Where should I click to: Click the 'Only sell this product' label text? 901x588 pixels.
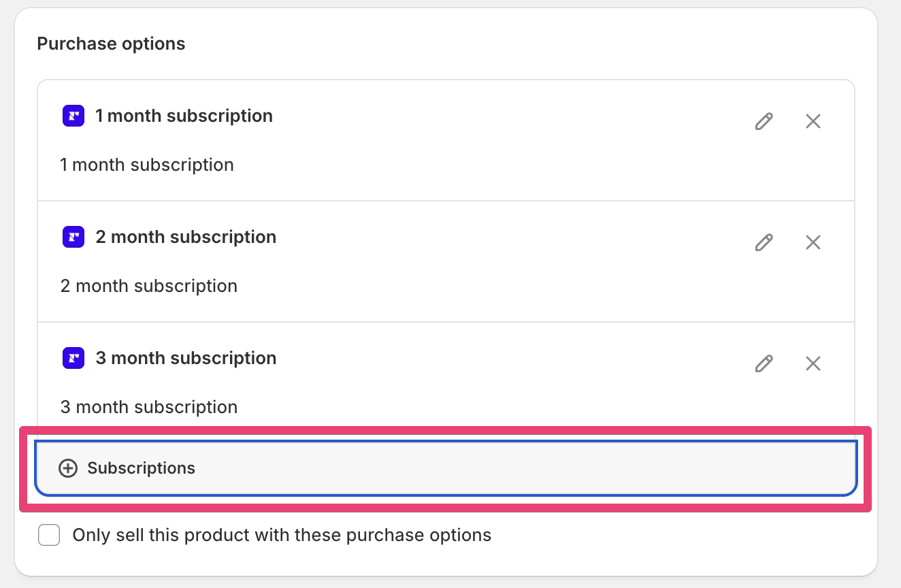(x=282, y=535)
